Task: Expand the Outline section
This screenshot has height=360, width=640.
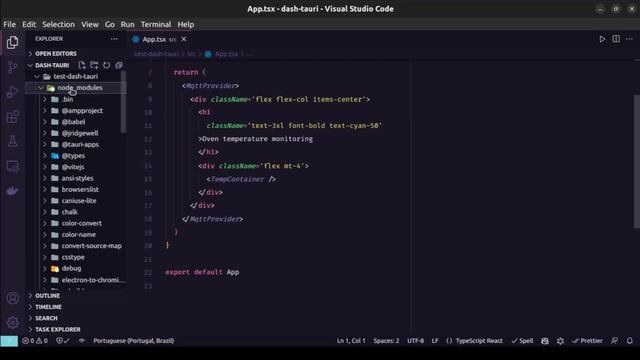Action: pos(76,296)
